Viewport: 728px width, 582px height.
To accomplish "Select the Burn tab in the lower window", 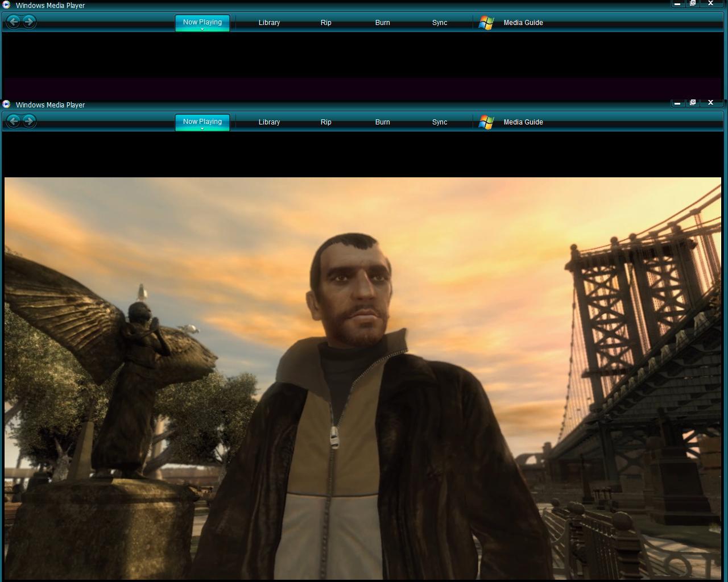I will click(x=383, y=122).
